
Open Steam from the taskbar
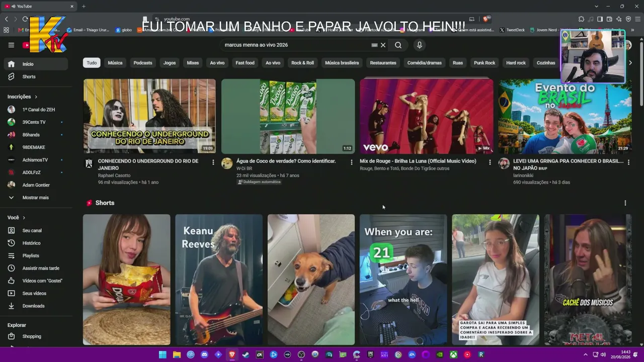click(x=246, y=354)
